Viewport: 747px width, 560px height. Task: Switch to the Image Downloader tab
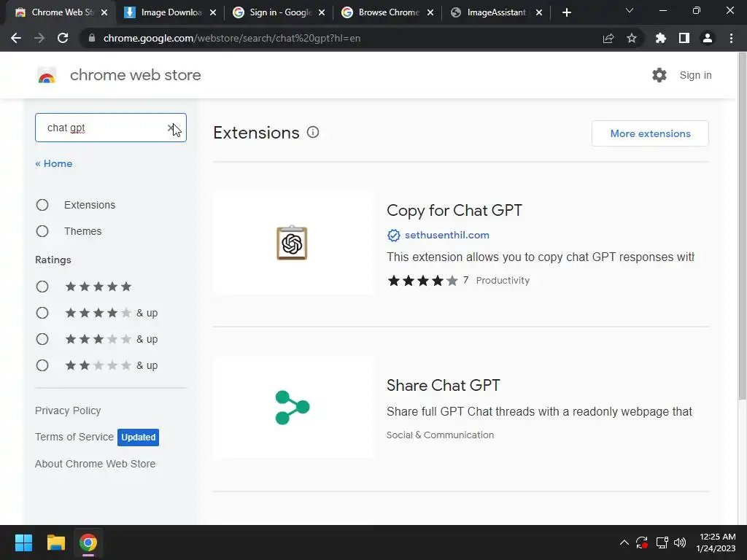169,12
